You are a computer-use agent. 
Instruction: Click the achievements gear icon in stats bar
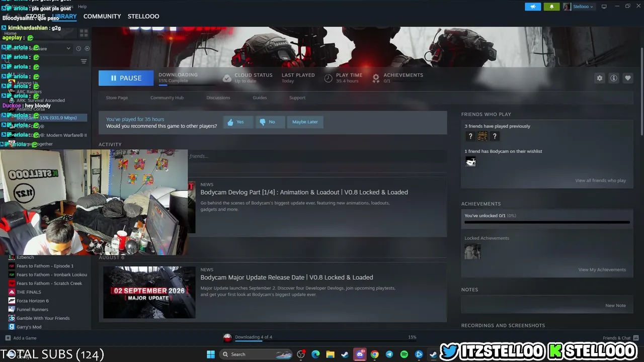pyautogui.click(x=376, y=78)
